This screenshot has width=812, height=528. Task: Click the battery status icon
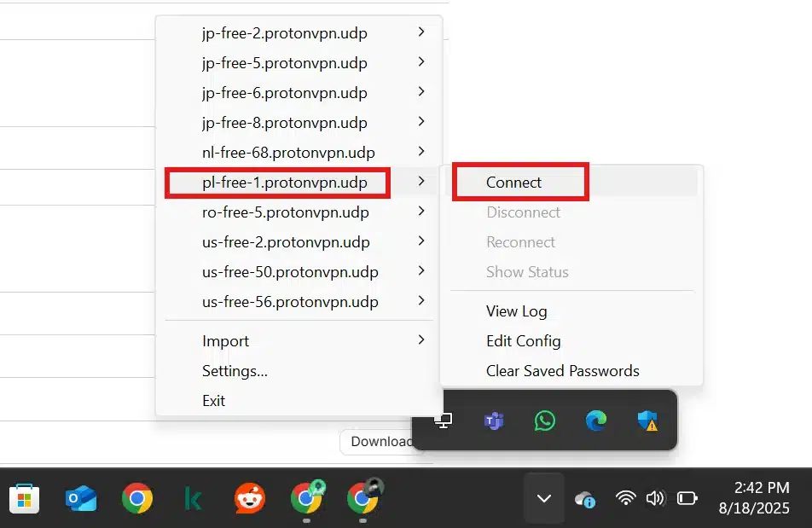687,498
